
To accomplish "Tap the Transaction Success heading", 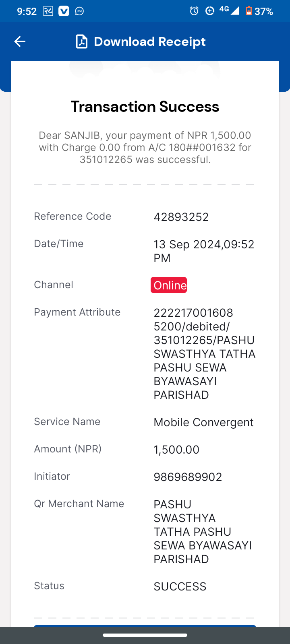I will coord(145,107).
